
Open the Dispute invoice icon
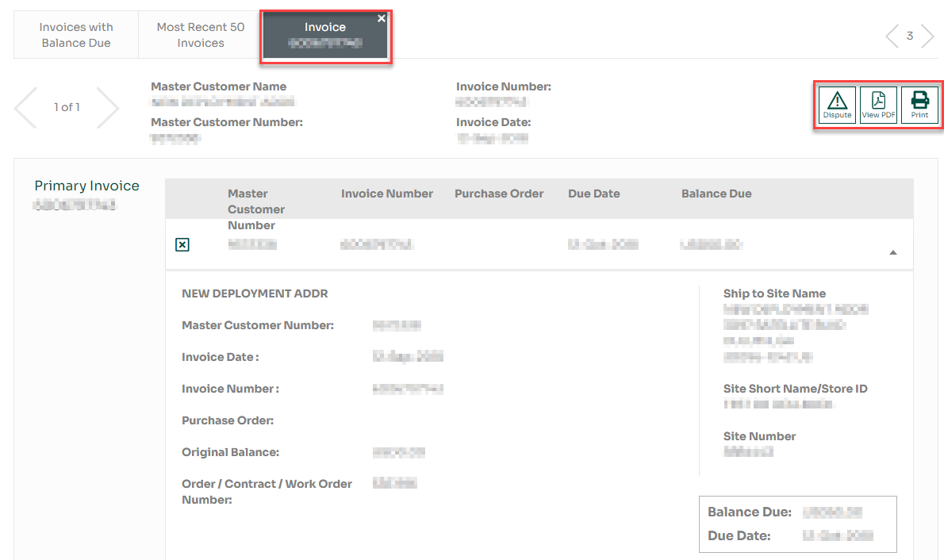coord(836,103)
